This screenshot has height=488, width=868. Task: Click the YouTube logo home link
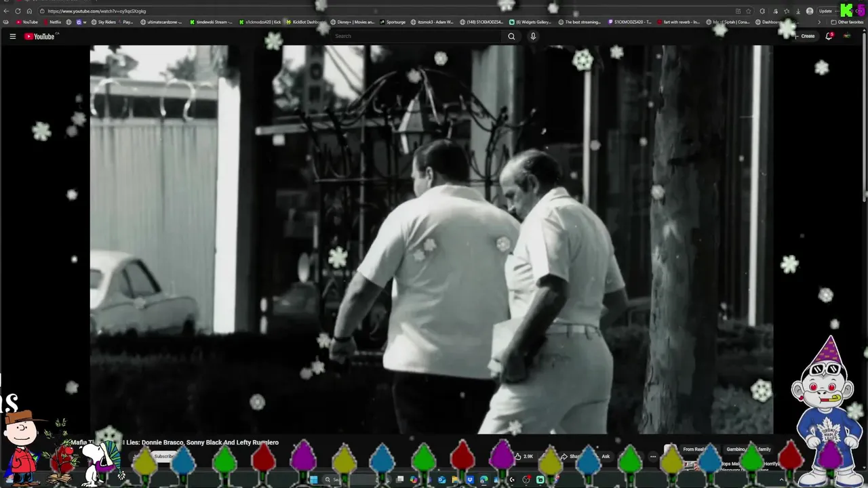pyautogui.click(x=39, y=36)
